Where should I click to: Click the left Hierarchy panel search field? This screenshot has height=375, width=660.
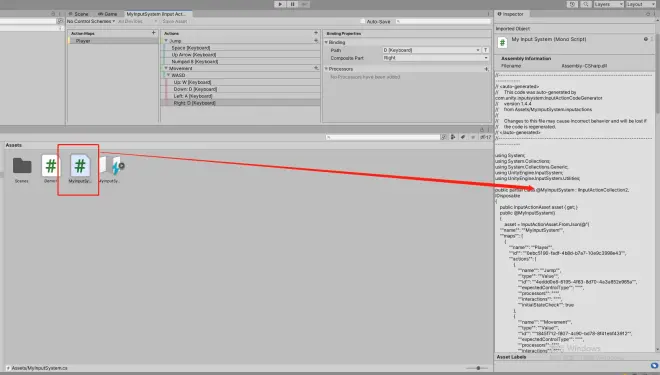(x=29, y=21)
